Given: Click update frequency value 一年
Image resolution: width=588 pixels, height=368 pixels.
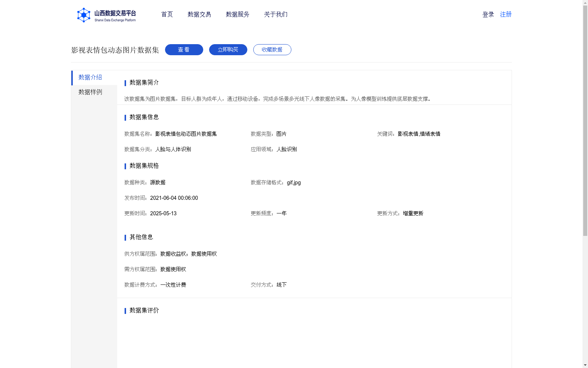Looking at the screenshot, I should click(x=282, y=213).
